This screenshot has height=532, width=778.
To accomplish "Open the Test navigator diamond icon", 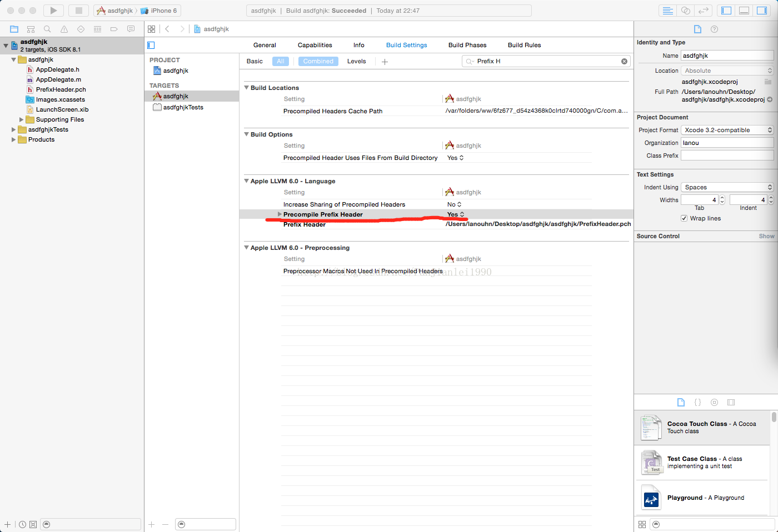I will [x=81, y=29].
